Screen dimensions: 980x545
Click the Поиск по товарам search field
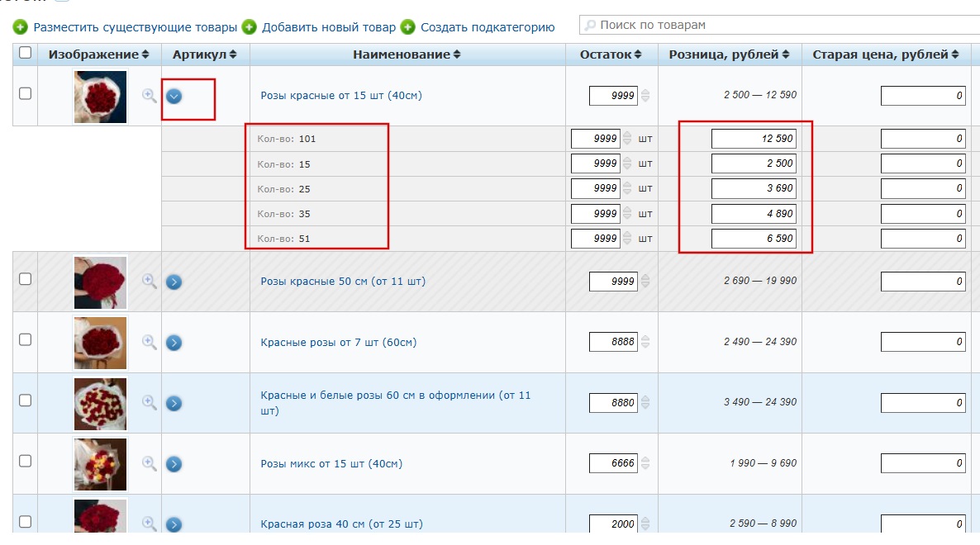tap(777, 25)
